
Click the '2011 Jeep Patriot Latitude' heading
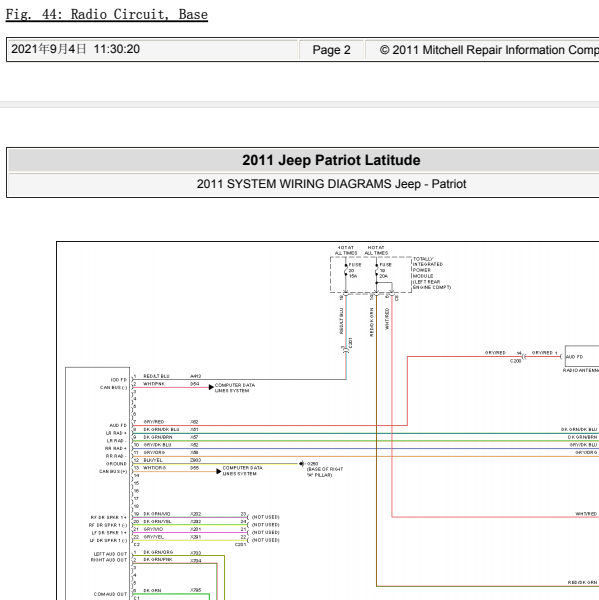point(331,160)
